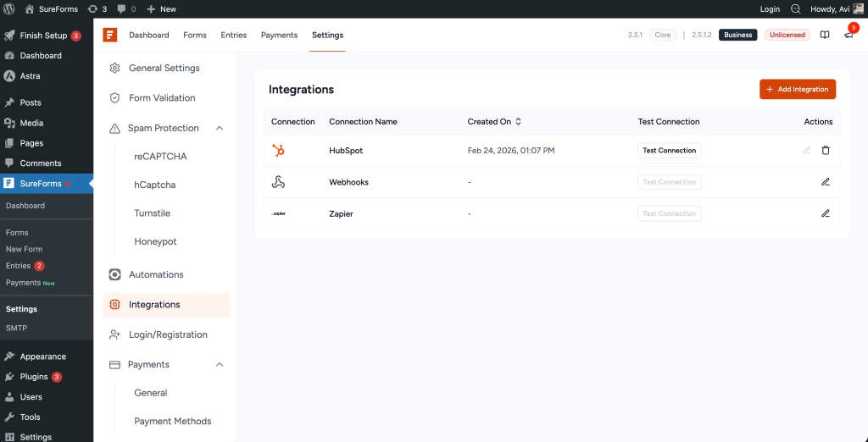
Task: Open the knowledge base book icon
Action: pyautogui.click(x=825, y=35)
